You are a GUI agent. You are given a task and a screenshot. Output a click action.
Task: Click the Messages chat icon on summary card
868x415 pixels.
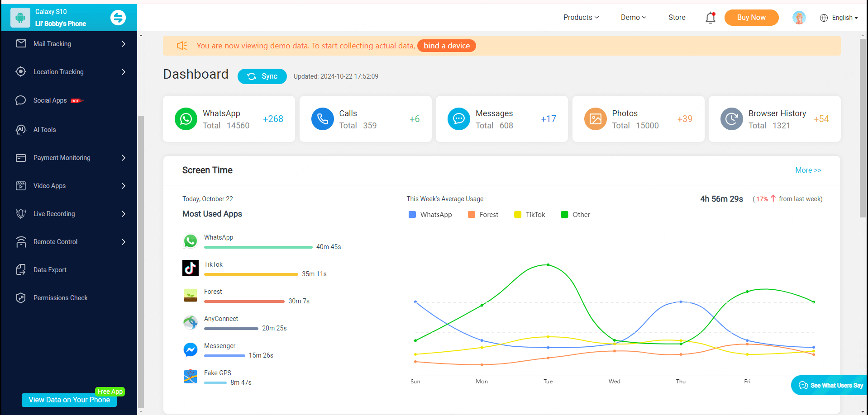(459, 119)
